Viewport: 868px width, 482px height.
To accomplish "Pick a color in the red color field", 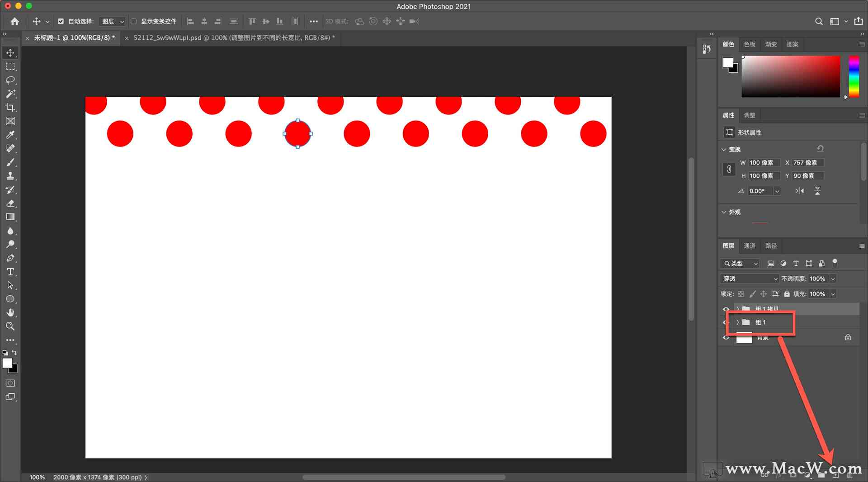I will (791, 76).
